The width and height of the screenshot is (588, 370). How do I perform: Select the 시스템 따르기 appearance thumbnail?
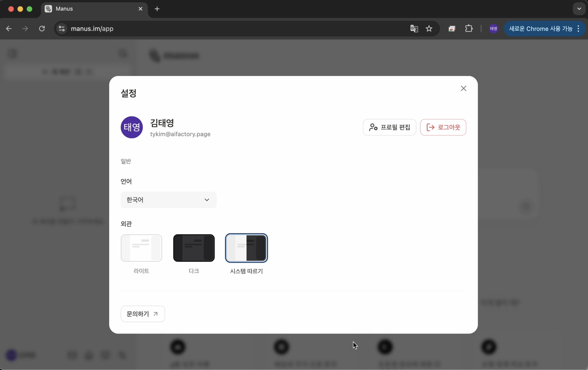click(x=246, y=248)
